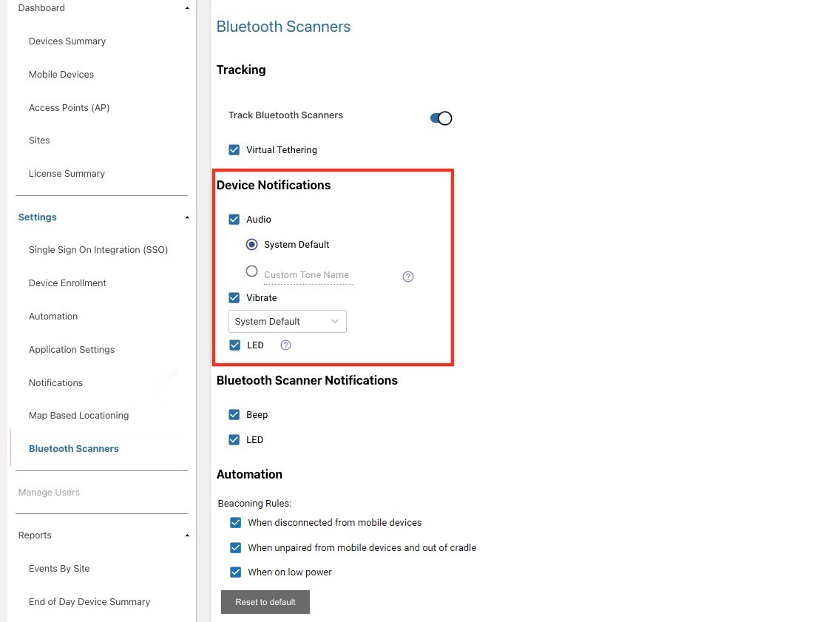Open Devices Summary page

pyautogui.click(x=67, y=41)
